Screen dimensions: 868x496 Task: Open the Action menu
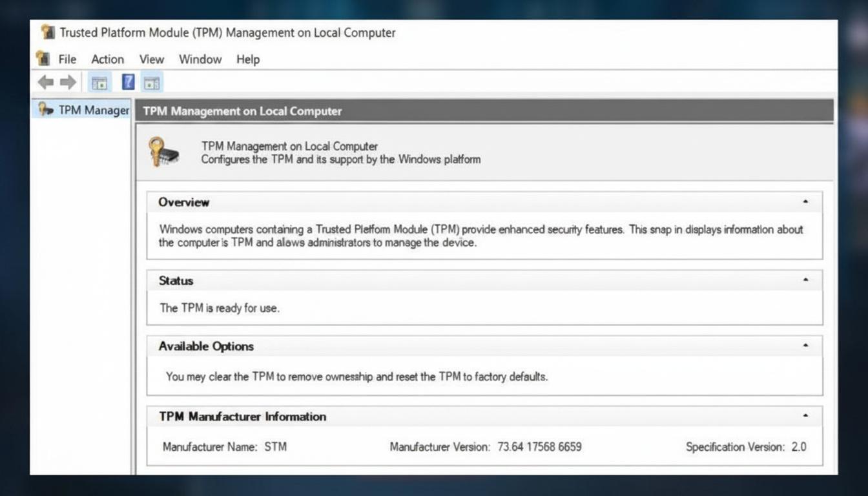107,59
